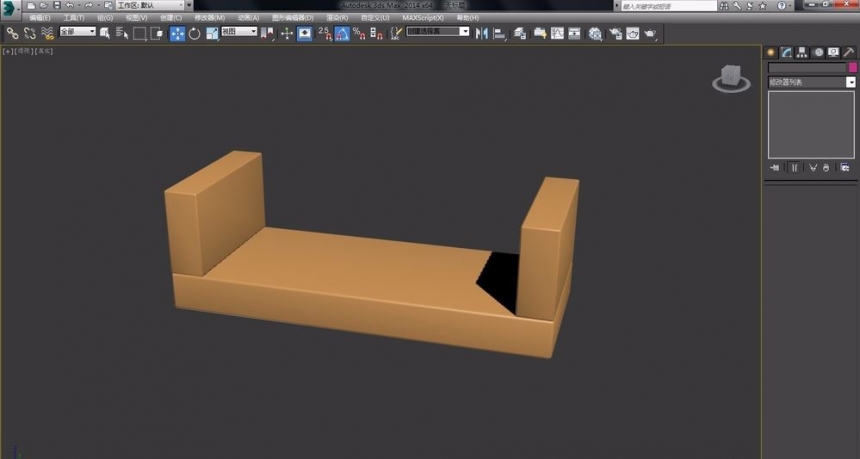Open the MAXScript(X) menu
Screen dimensions: 860x459
423,18
